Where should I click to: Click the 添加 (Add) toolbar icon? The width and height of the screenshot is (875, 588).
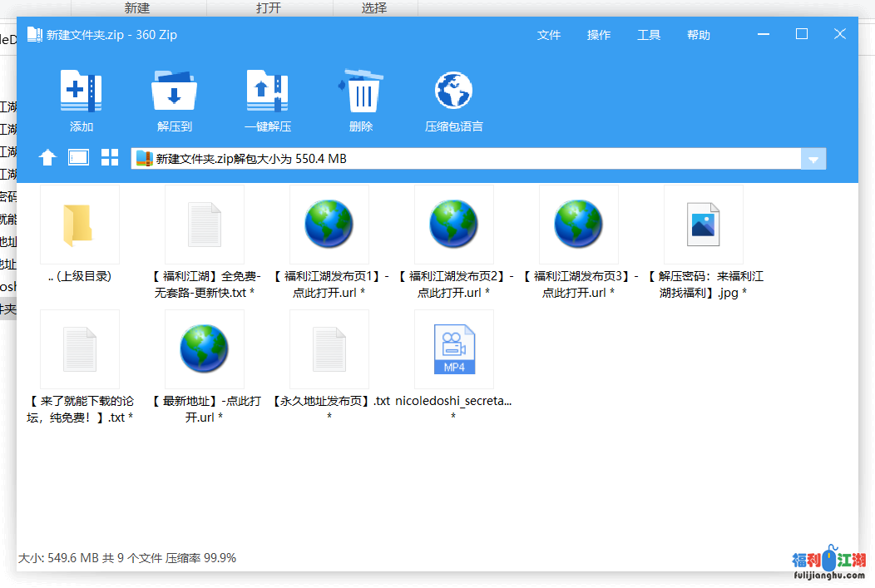tap(81, 91)
